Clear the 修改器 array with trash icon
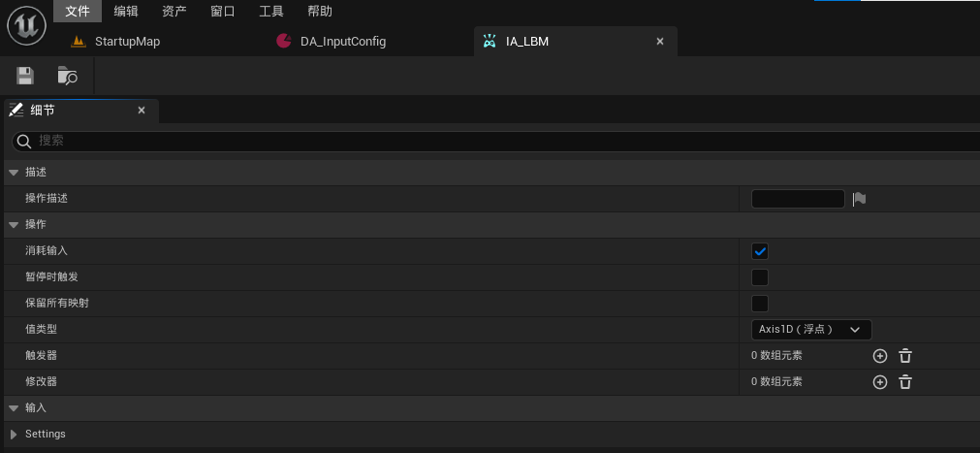 click(x=905, y=382)
